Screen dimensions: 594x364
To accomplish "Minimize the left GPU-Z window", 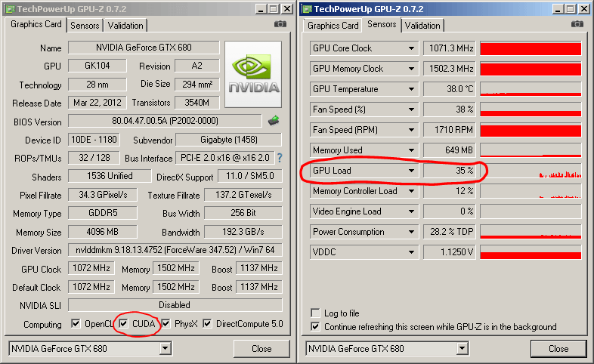I will coord(261,9).
